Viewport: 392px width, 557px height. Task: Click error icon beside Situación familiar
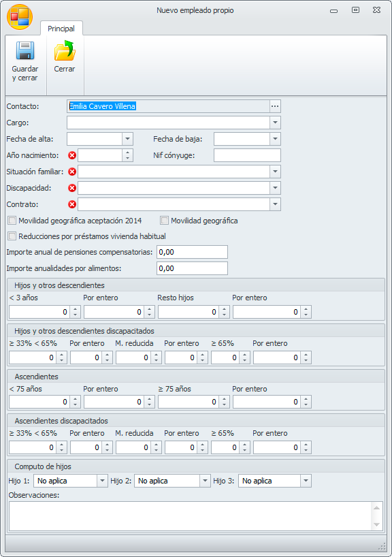click(72, 172)
